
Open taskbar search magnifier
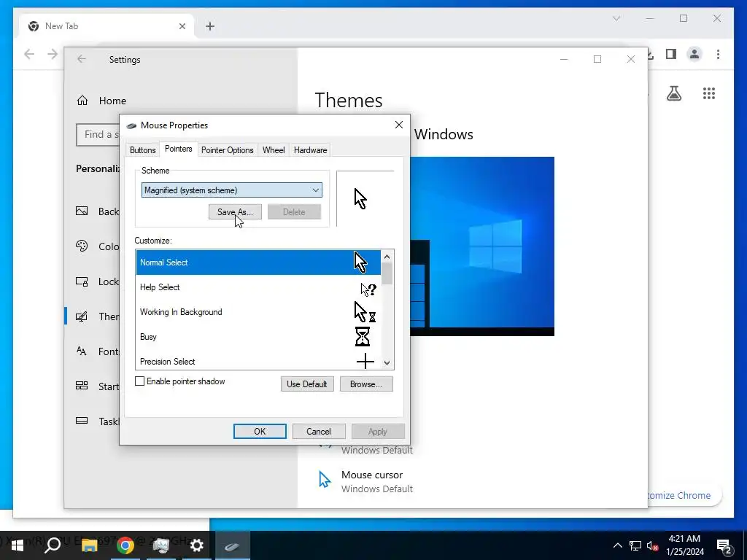pos(53,545)
